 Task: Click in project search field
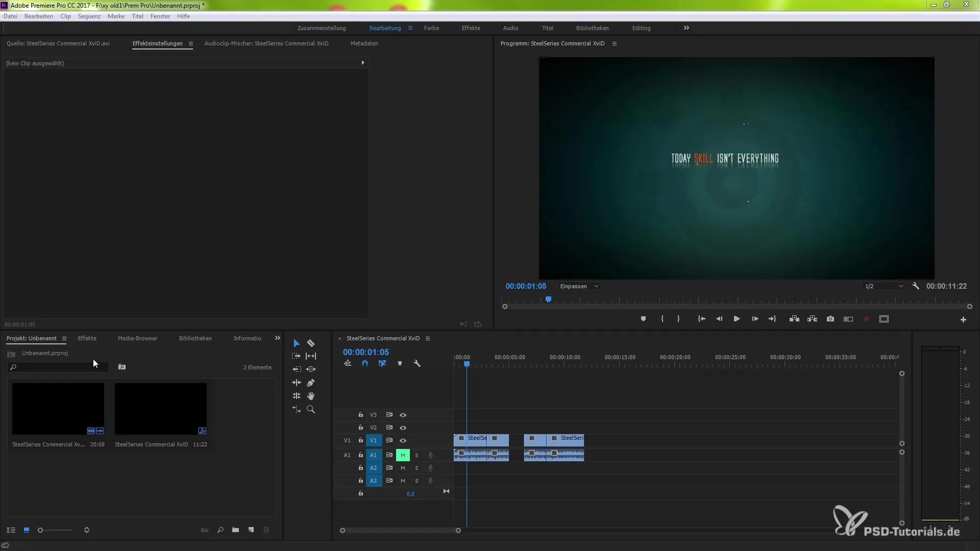tap(58, 367)
